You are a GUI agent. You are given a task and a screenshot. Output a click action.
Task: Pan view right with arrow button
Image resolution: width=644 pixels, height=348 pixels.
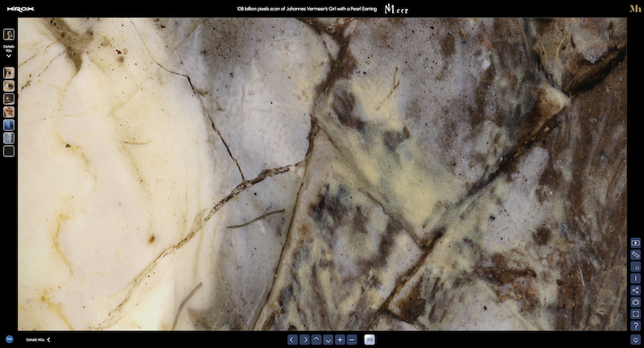[304, 340]
